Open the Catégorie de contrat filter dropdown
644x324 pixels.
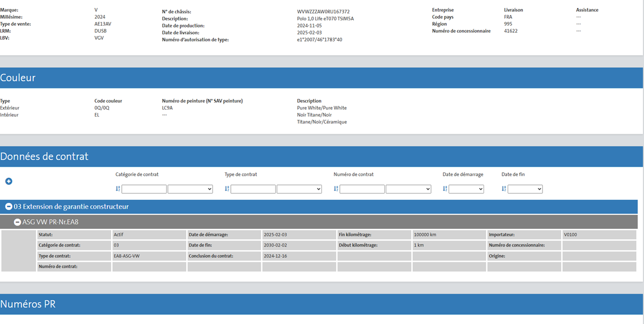click(190, 189)
